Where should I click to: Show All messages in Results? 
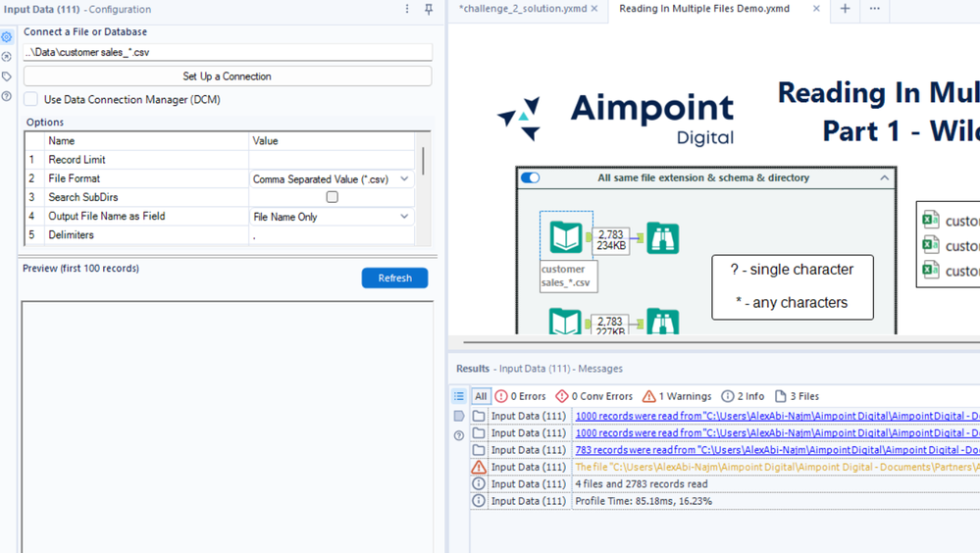(x=481, y=396)
